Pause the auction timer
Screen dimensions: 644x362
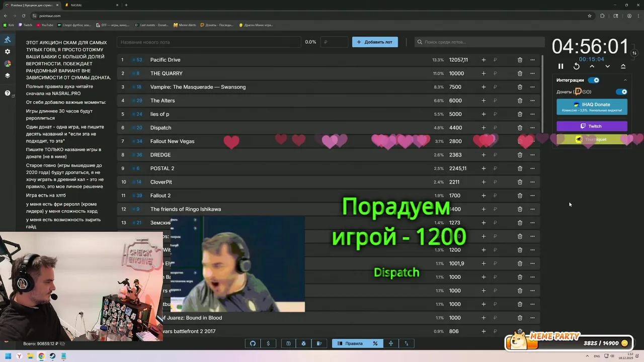561,66
